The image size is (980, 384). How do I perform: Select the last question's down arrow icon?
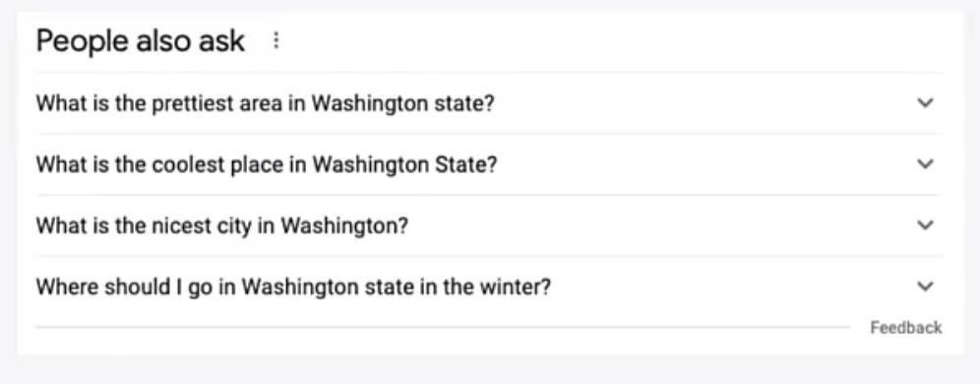click(924, 286)
